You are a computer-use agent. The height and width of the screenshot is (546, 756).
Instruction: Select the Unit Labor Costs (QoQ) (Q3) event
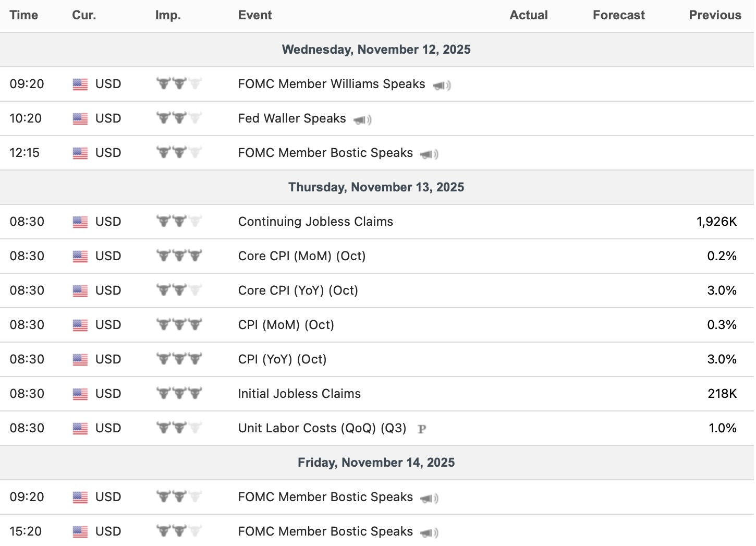pyautogui.click(x=322, y=428)
